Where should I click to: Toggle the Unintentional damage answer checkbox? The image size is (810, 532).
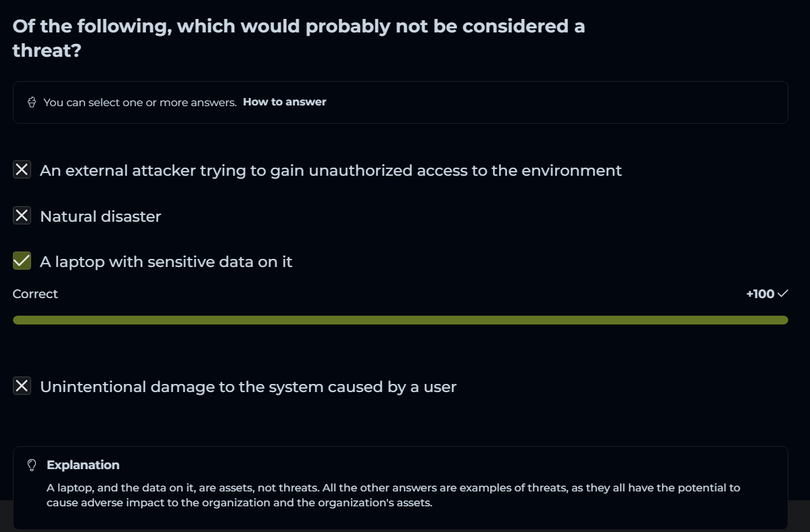pos(22,386)
